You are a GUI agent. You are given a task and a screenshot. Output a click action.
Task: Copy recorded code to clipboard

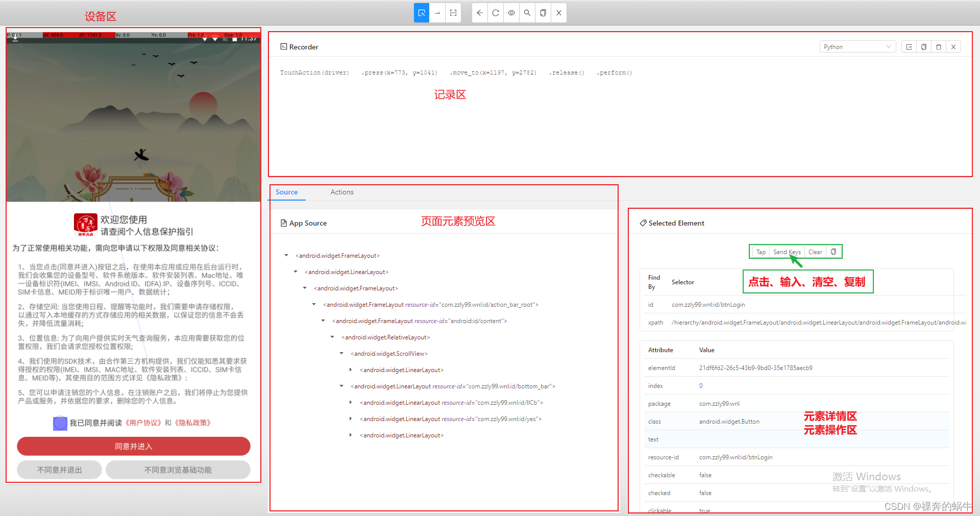[924, 46]
